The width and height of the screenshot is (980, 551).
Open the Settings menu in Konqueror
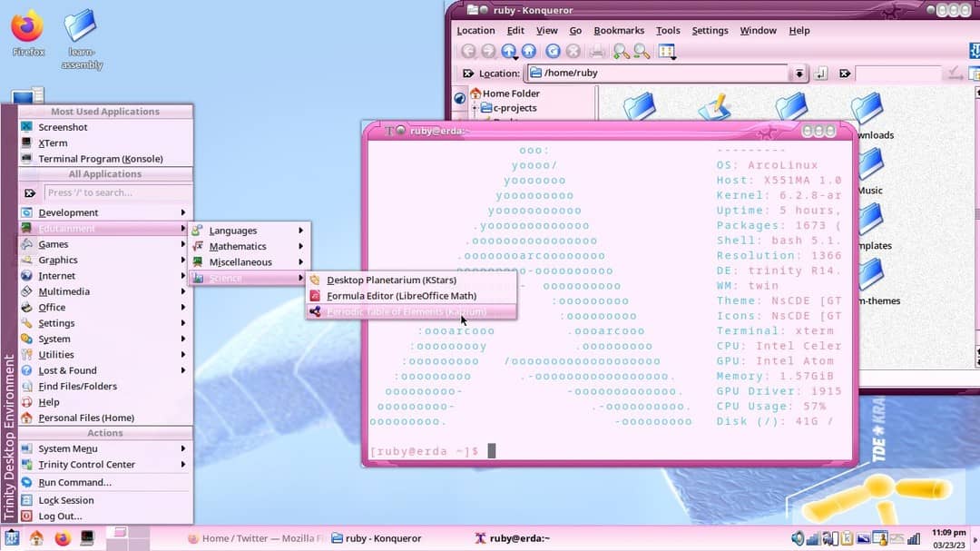pos(710,30)
